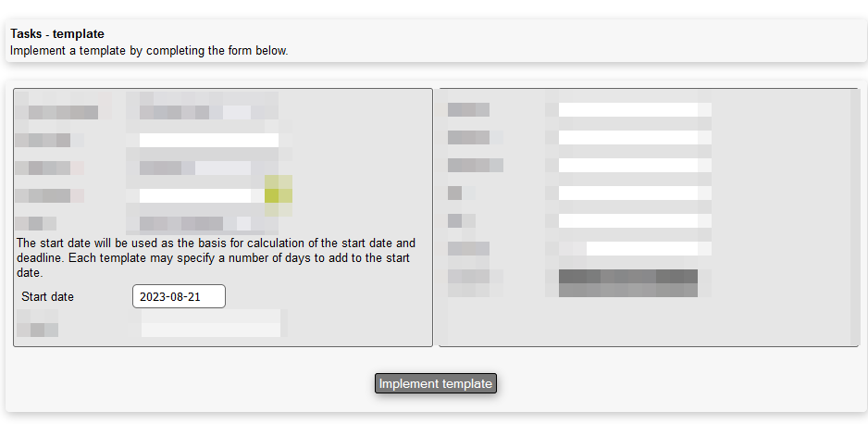Click the blurred field below Start date

point(211,324)
